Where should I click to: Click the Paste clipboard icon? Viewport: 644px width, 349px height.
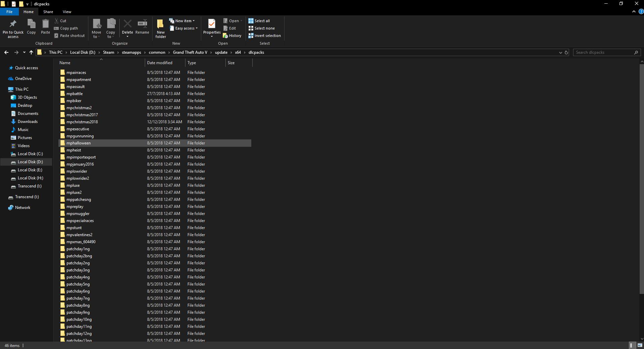click(x=45, y=24)
